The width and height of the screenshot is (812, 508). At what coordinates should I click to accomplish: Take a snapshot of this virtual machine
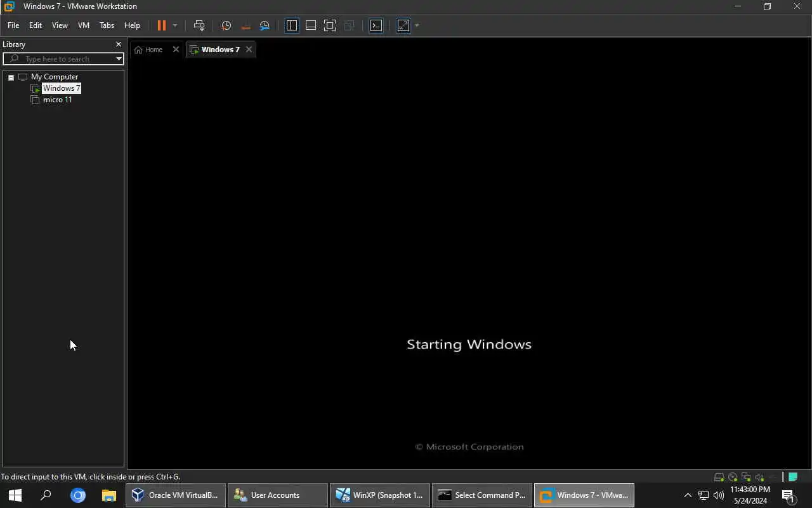click(x=226, y=25)
